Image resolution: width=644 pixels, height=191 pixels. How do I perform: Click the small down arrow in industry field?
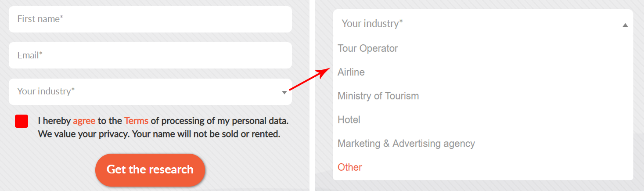coord(284,92)
